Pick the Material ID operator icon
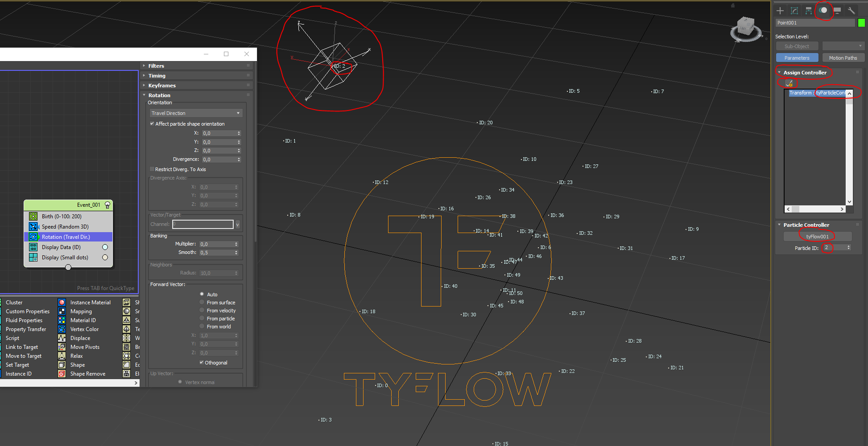This screenshot has height=446, width=868. click(x=62, y=320)
